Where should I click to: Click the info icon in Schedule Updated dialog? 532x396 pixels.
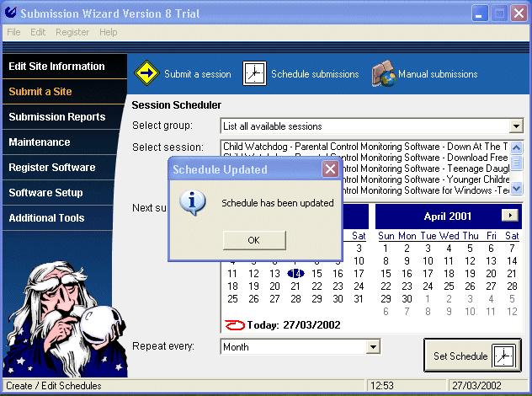click(193, 202)
